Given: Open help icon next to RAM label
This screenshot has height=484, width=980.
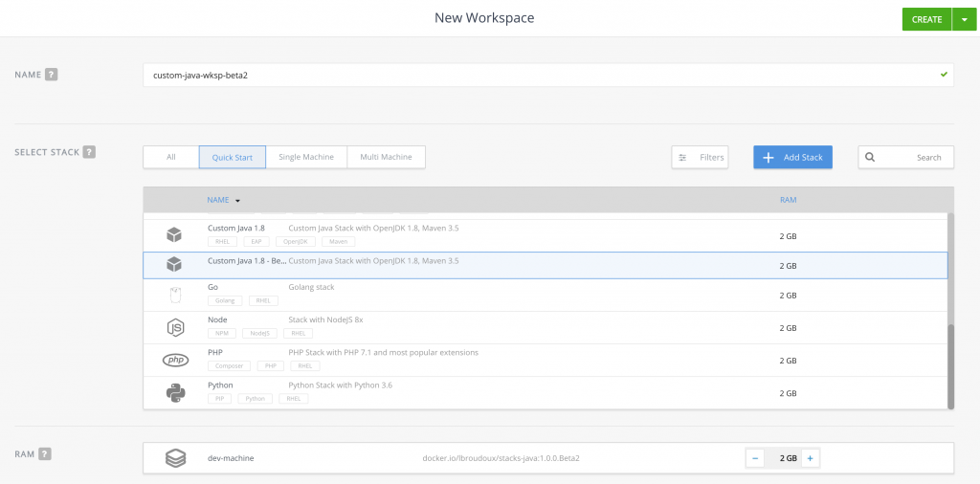Looking at the screenshot, I should [x=45, y=454].
